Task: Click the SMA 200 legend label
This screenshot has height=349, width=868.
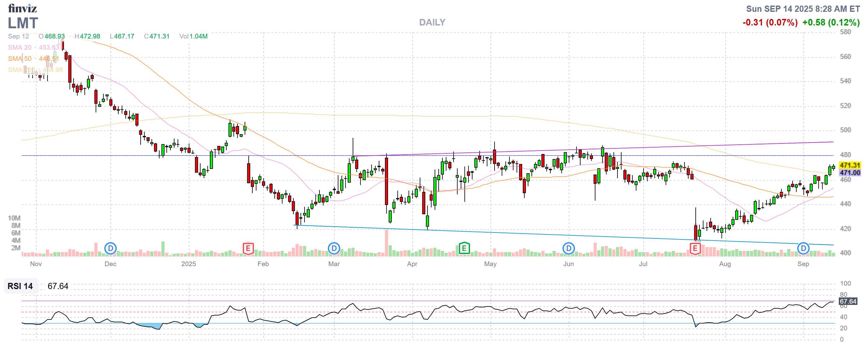Action: click(21, 70)
